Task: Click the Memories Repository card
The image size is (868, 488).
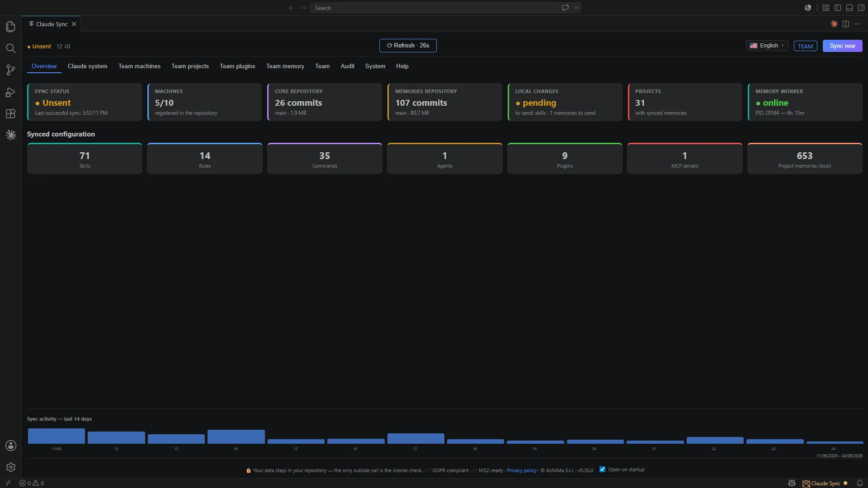Action: pyautogui.click(x=445, y=102)
